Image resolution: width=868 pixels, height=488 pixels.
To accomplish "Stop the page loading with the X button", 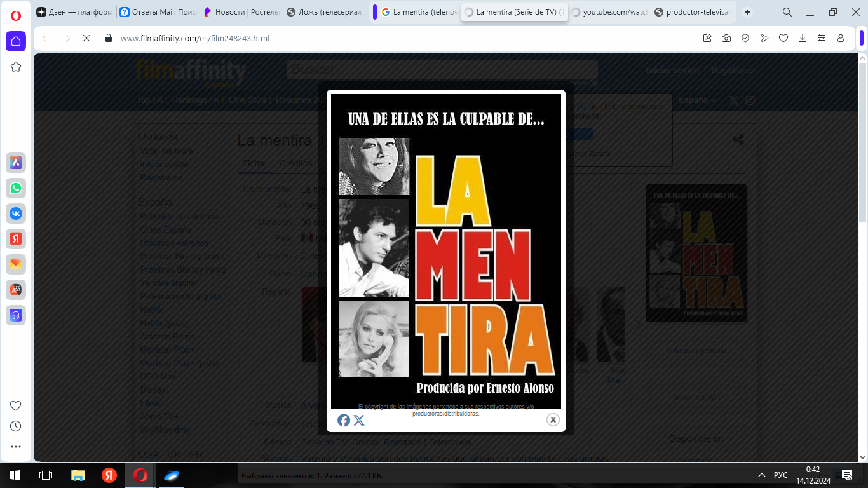I will coord(86,38).
